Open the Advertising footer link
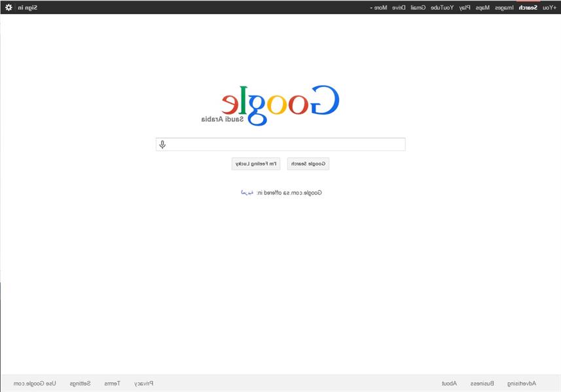Image resolution: width=561 pixels, height=392 pixels. tap(522, 383)
